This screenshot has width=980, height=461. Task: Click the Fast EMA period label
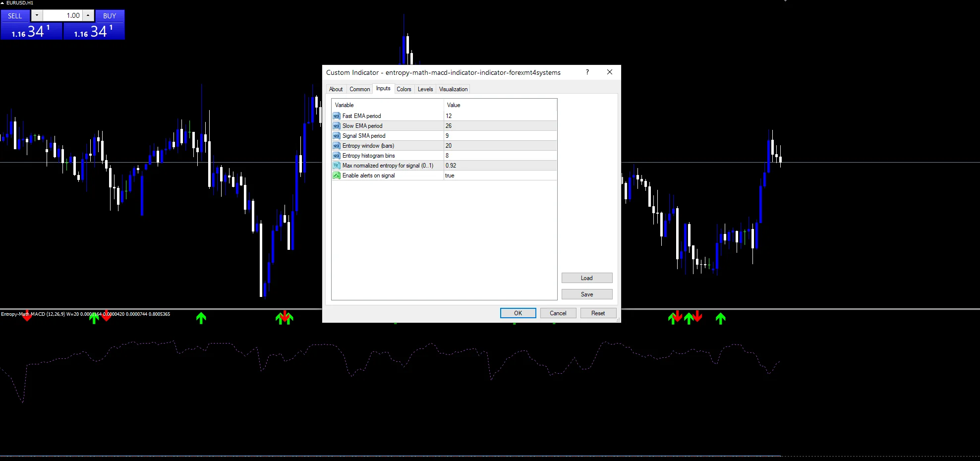pos(362,116)
